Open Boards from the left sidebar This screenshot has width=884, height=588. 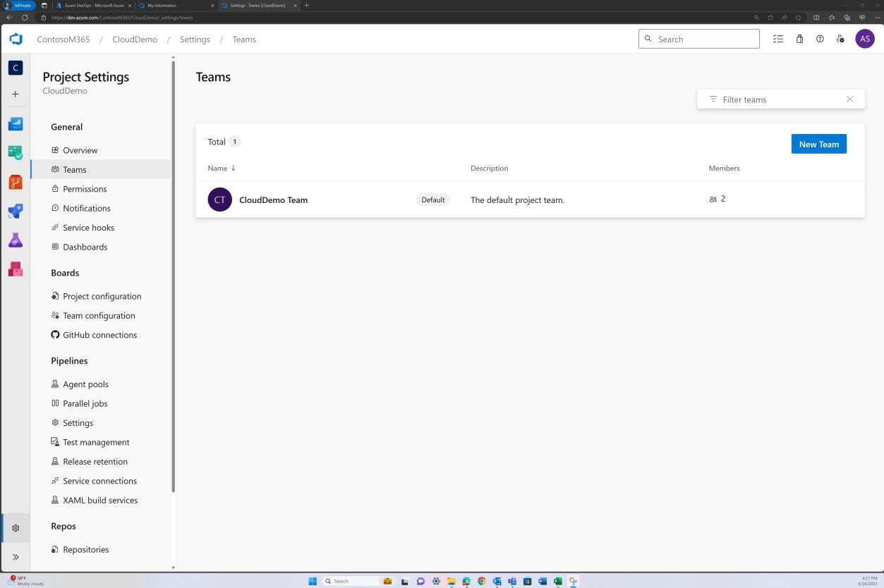15,152
